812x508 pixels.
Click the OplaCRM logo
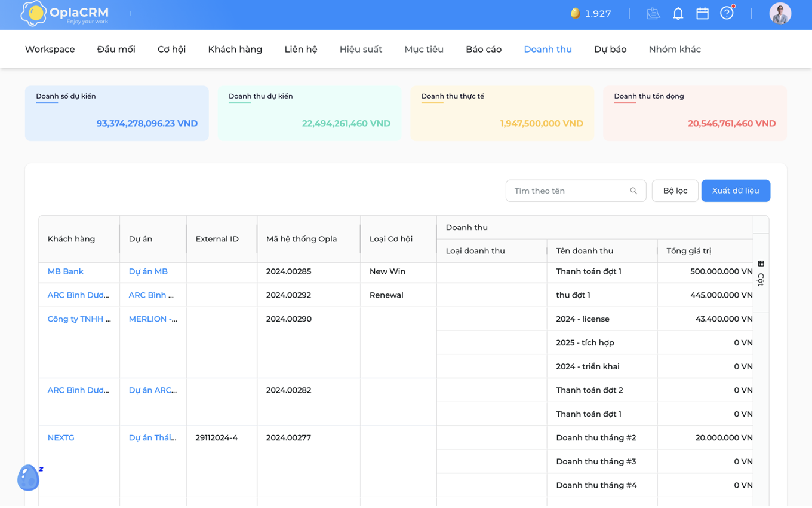click(64, 14)
